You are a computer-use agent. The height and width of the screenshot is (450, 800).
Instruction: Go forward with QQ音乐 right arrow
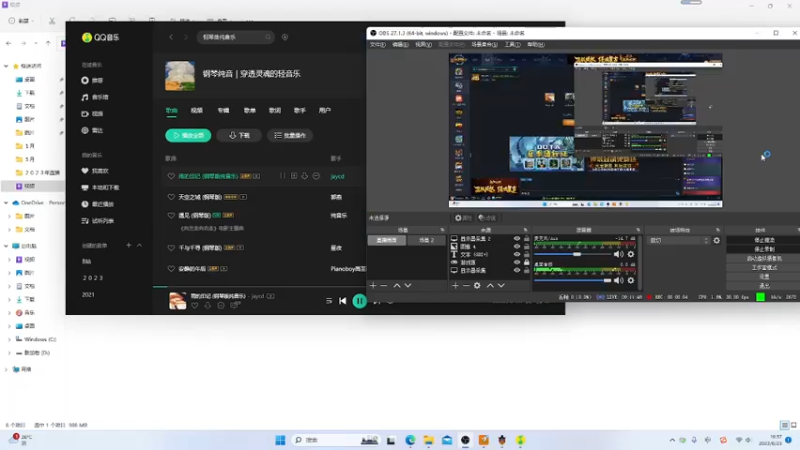click(x=186, y=37)
